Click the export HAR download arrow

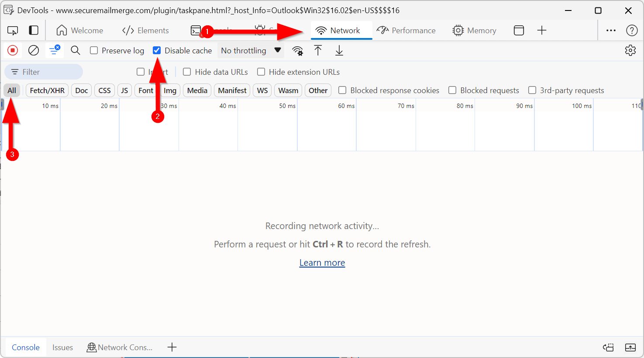339,51
